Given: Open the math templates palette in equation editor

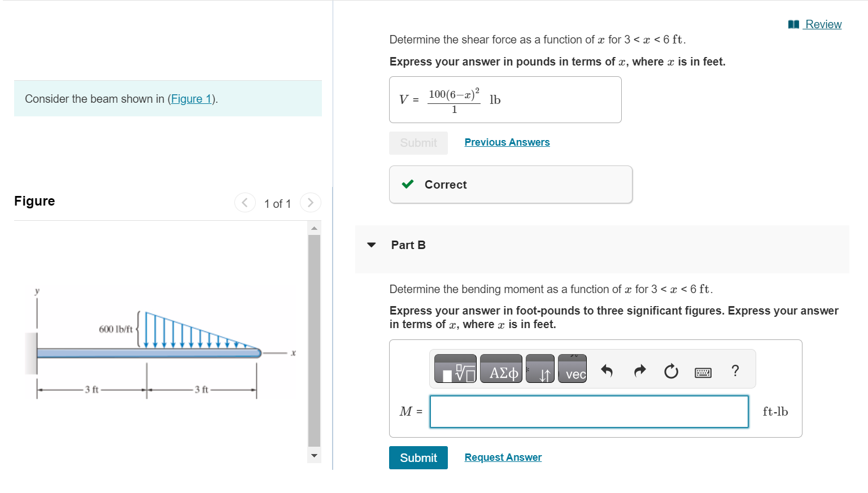Looking at the screenshot, I should tap(455, 369).
